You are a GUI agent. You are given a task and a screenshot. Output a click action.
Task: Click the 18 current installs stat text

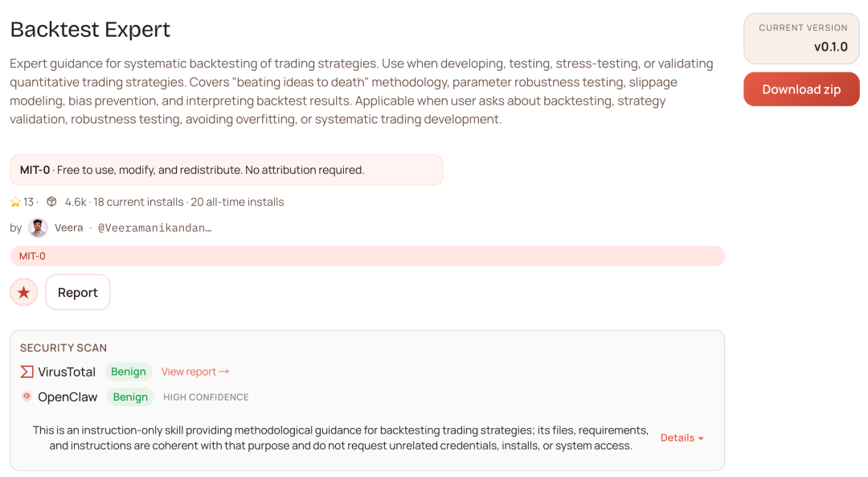pos(145,202)
